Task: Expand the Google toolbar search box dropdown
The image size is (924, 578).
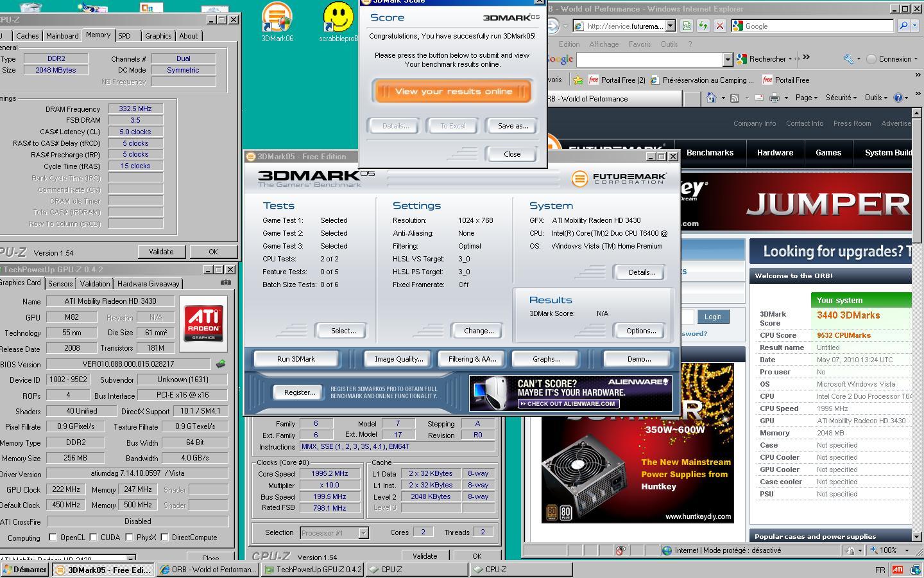Action: [728, 59]
